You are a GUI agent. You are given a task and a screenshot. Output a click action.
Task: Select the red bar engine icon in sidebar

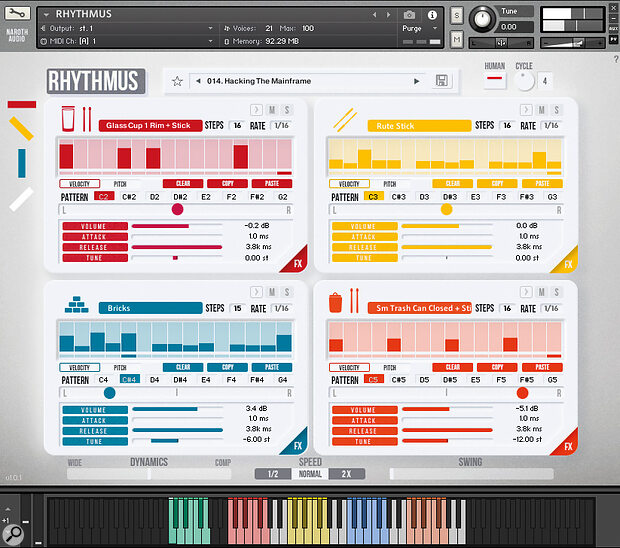[x=22, y=104]
